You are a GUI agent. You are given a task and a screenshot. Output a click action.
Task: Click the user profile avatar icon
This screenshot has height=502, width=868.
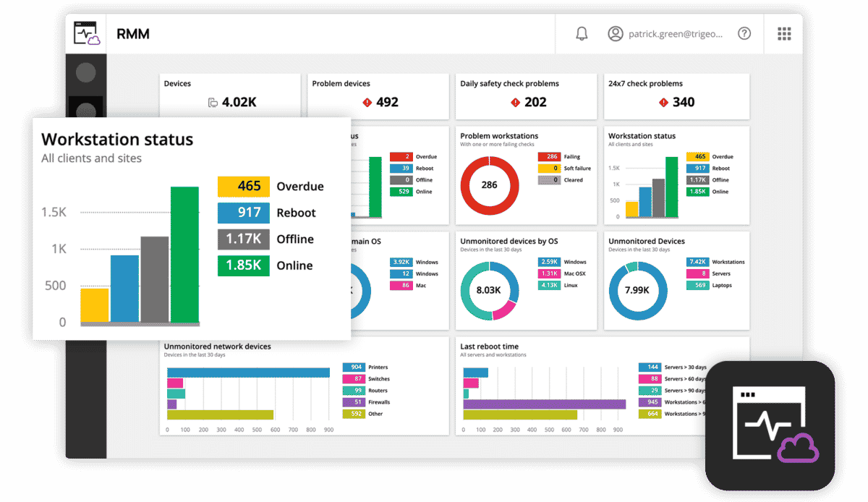pos(615,34)
